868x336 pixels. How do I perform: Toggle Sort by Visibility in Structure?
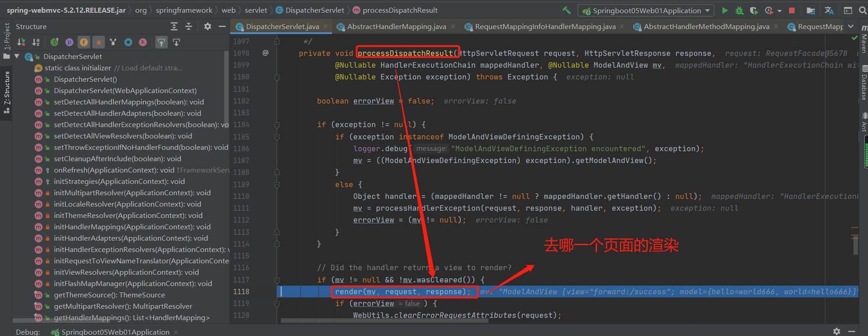21,42
